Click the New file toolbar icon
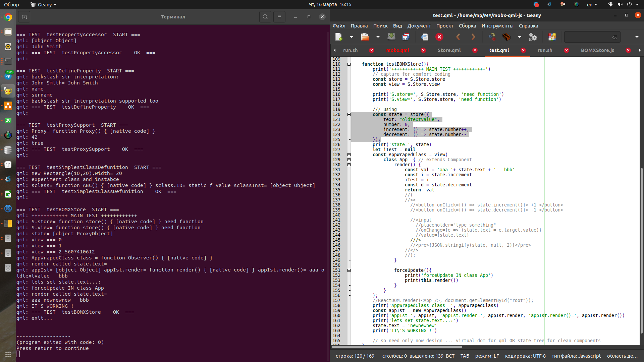644x362 pixels. 339,37
